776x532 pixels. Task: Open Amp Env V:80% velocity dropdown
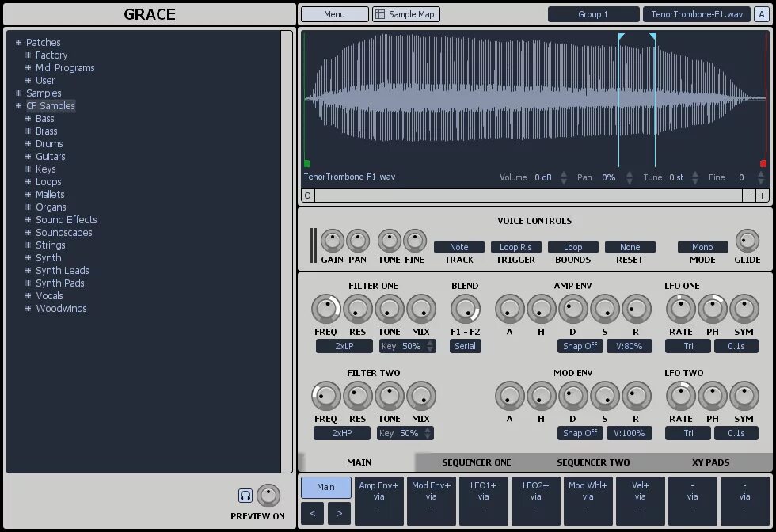click(630, 346)
